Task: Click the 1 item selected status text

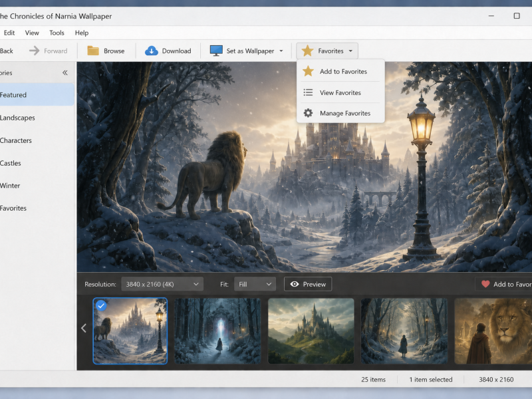Action: coord(430,379)
